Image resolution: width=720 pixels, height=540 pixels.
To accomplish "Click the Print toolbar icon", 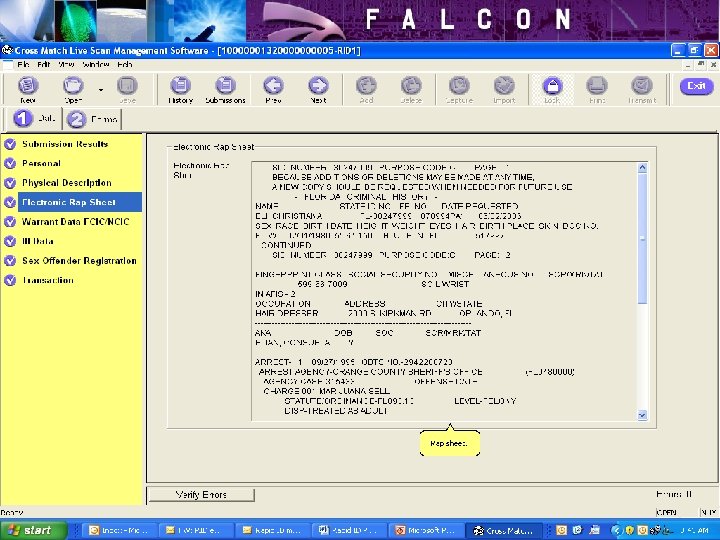I will click(597, 88).
